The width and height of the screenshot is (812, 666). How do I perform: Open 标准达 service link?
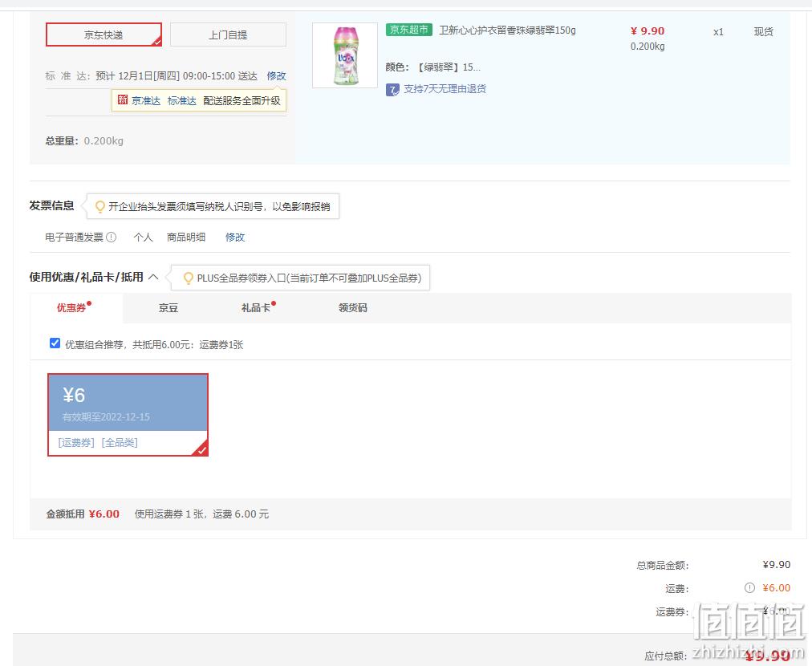pos(182,100)
